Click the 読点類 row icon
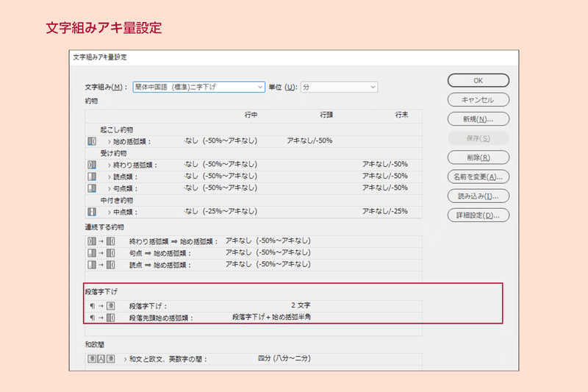 coord(92,177)
